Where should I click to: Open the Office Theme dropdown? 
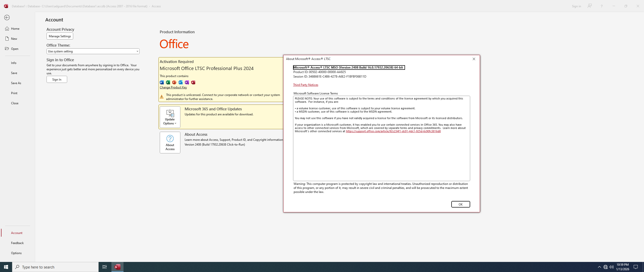[93, 51]
